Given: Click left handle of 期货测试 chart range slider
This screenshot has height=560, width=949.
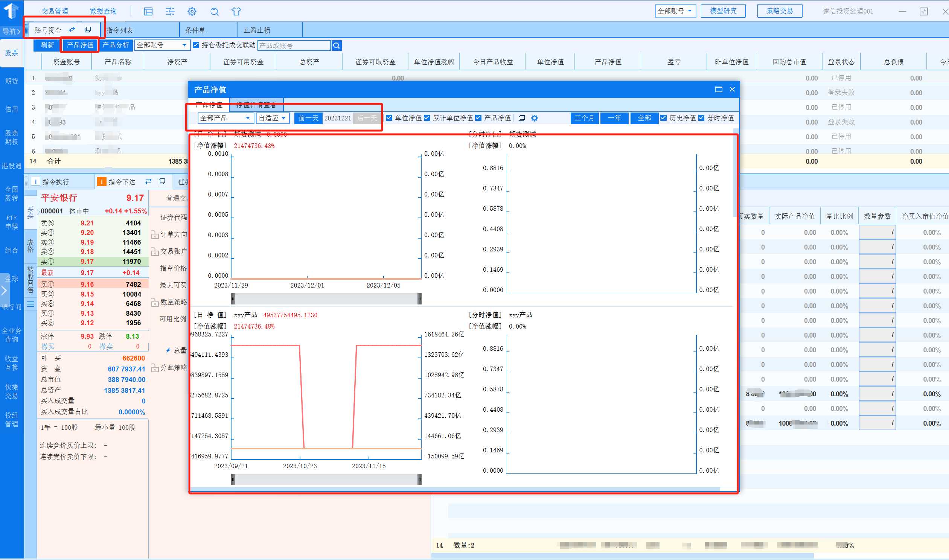Looking at the screenshot, I should point(233,299).
